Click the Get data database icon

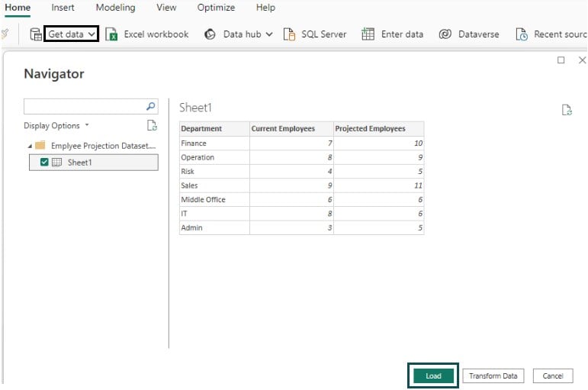pos(36,34)
